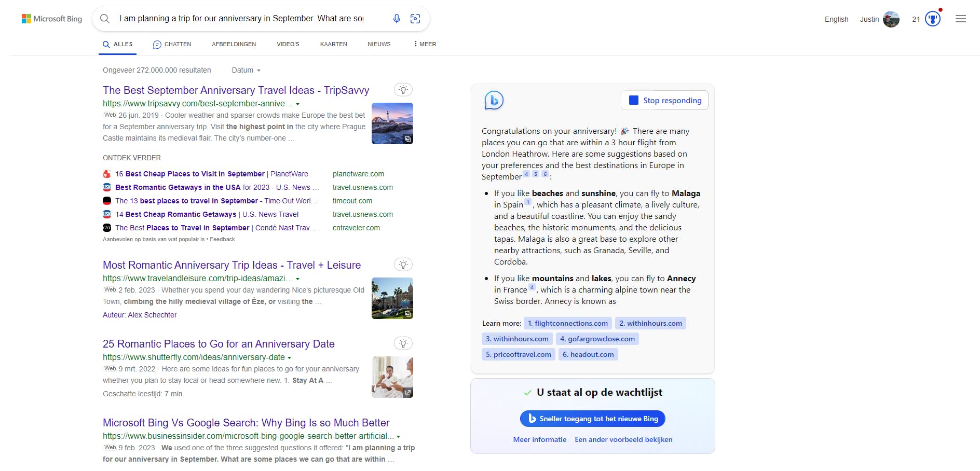Open the hamburger settings menu
The image size is (980, 471).
coord(961,19)
